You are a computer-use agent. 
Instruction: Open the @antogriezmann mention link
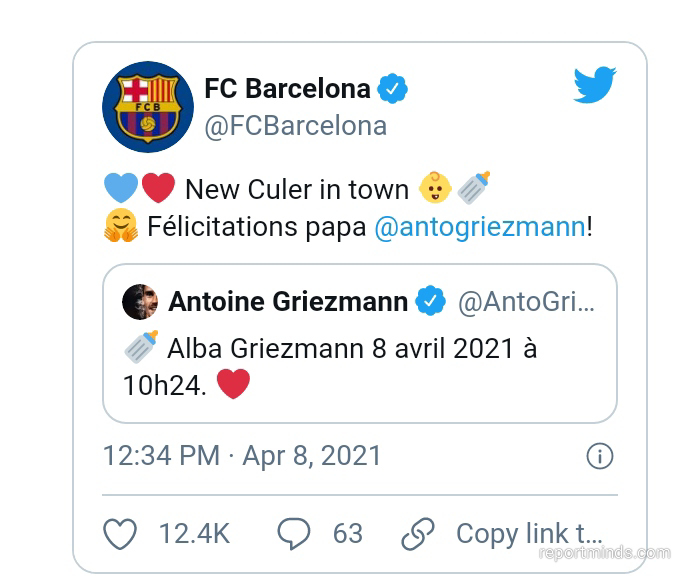(x=480, y=227)
